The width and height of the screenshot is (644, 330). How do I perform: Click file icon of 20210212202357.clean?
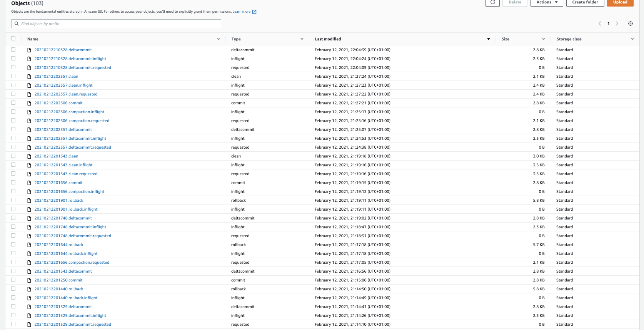point(29,77)
